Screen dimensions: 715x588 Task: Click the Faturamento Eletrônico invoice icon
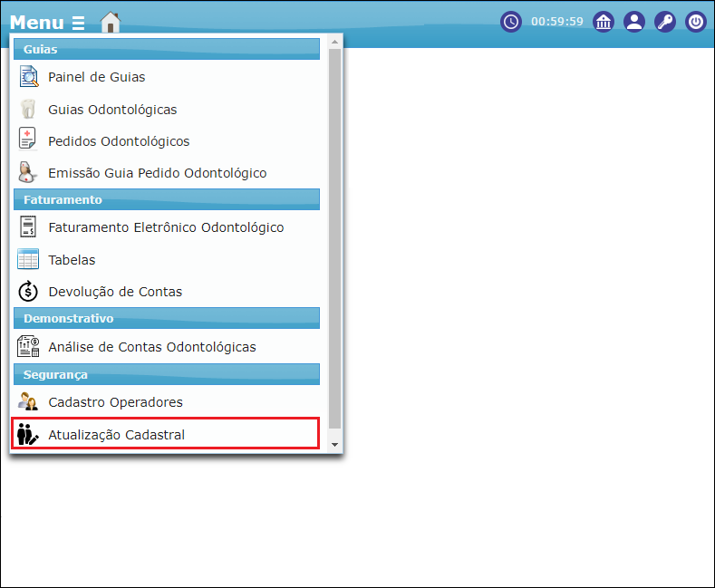(28, 227)
